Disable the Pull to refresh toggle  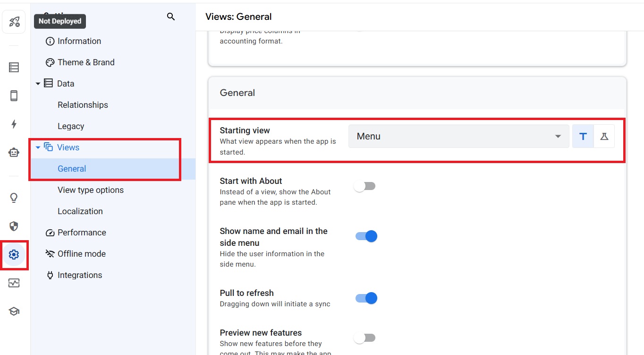click(366, 298)
